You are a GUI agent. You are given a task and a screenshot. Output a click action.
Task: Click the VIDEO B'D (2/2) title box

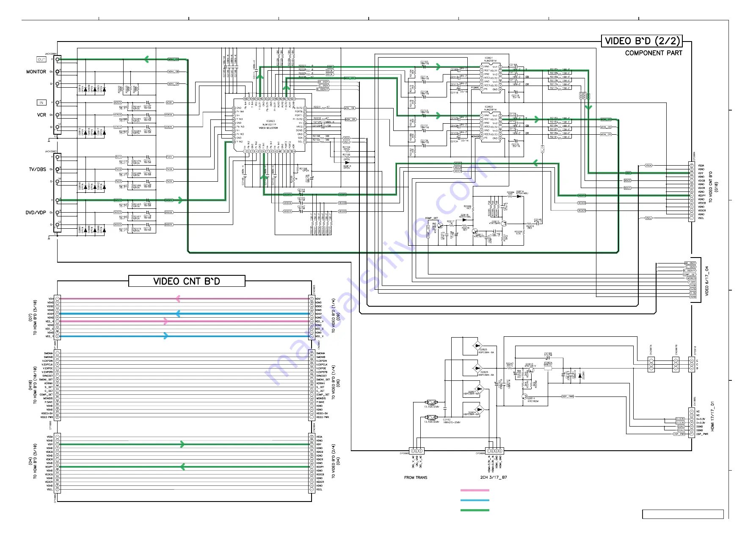click(x=642, y=41)
